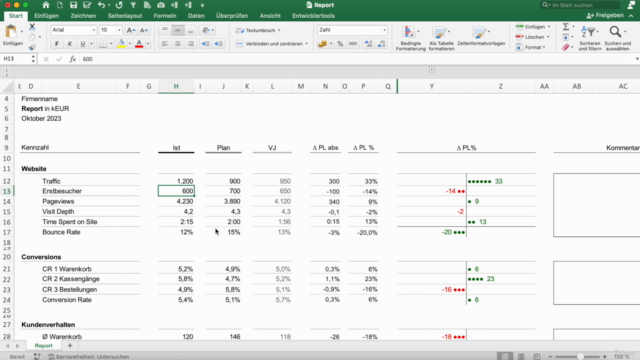Open the Zeichnen ribbon tab
Screen dimensions: 640x360
pos(83,16)
